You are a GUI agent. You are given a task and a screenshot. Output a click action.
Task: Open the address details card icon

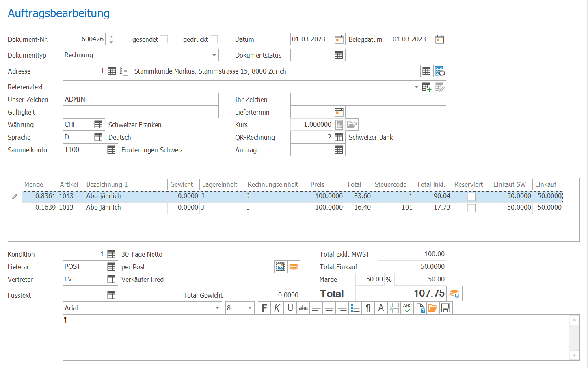124,71
